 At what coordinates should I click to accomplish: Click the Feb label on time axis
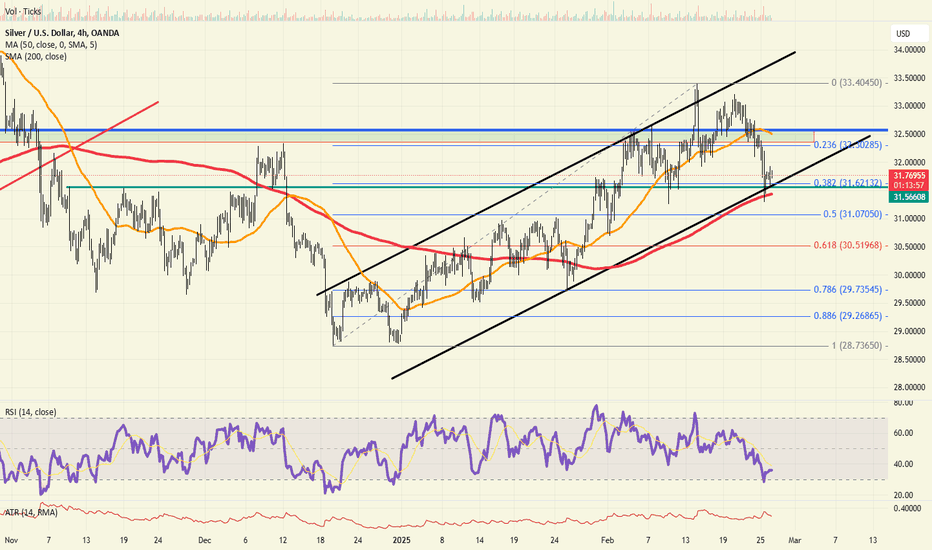[607, 540]
